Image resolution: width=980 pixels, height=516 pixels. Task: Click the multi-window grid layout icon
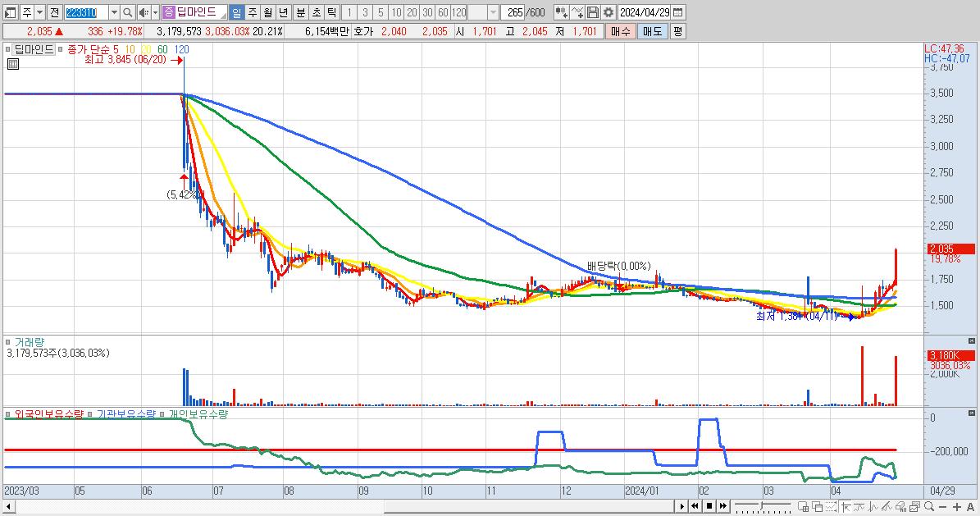pyautogui.click(x=804, y=507)
